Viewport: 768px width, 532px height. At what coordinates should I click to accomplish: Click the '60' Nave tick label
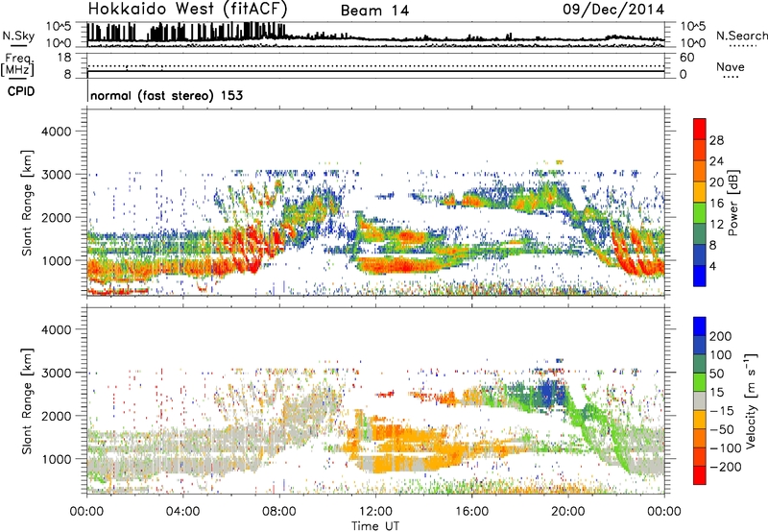[687, 58]
